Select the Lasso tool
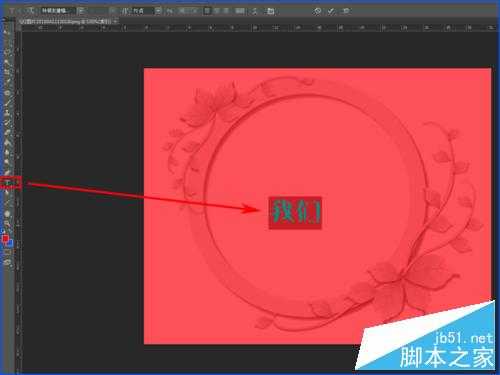Image resolution: width=500 pixels, height=375 pixels. point(7,52)
